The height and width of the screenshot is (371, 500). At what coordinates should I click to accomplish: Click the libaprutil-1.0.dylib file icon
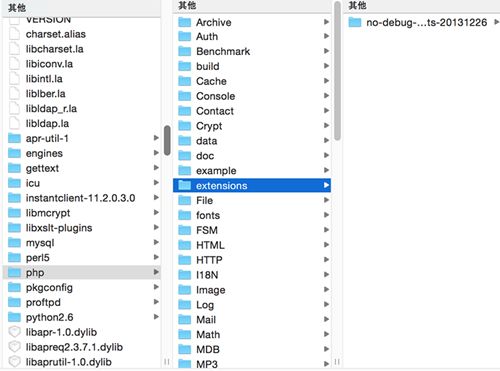pyautogui.click(x=14, y=362)
